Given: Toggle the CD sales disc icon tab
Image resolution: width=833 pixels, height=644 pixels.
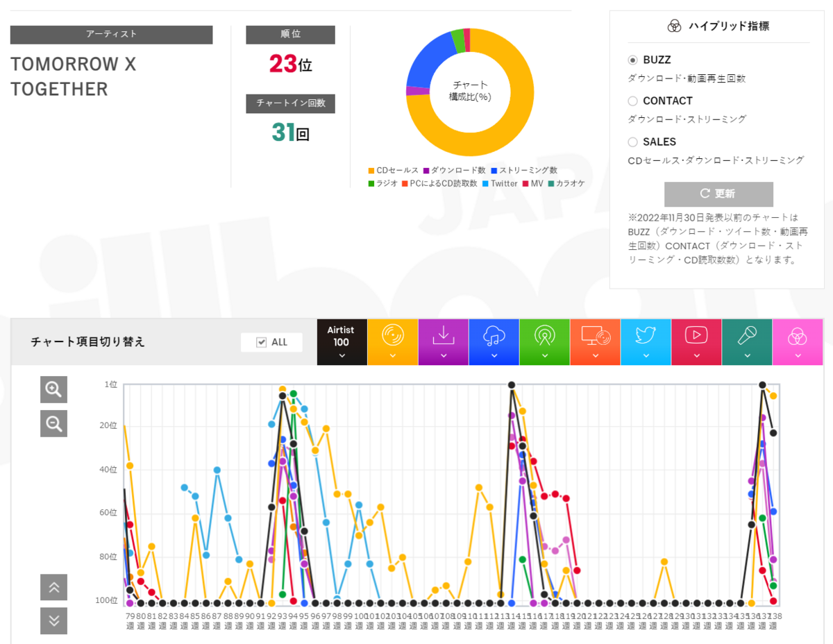Looking at the screenshot, I should (392, 341).
